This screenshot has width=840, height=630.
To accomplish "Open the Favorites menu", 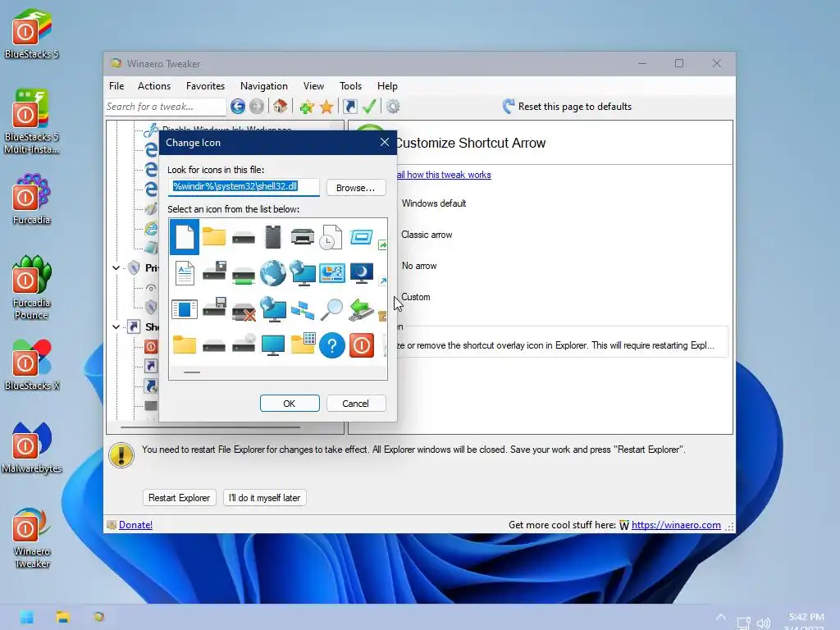I will pyautogui.click(x=205, y=86).
